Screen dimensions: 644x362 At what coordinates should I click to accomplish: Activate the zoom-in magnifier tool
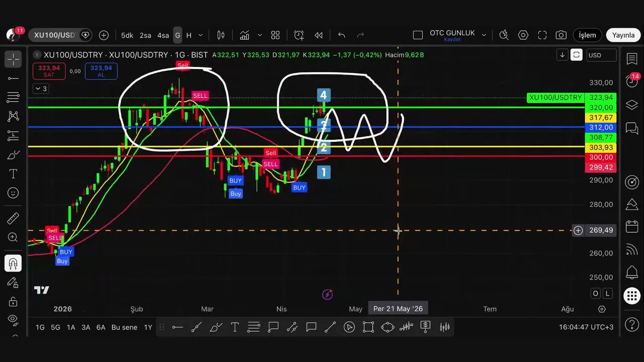pos(13,237)
